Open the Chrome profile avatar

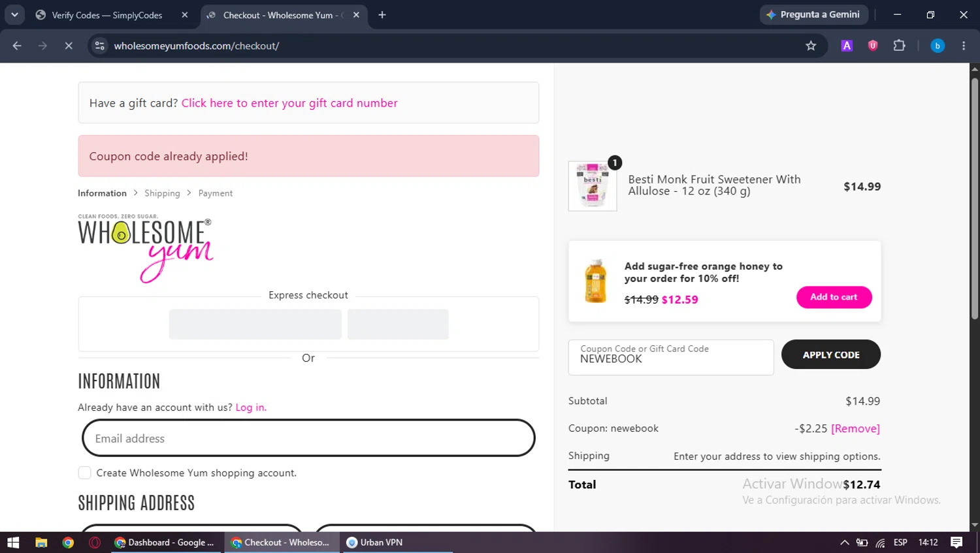(938, 46)
